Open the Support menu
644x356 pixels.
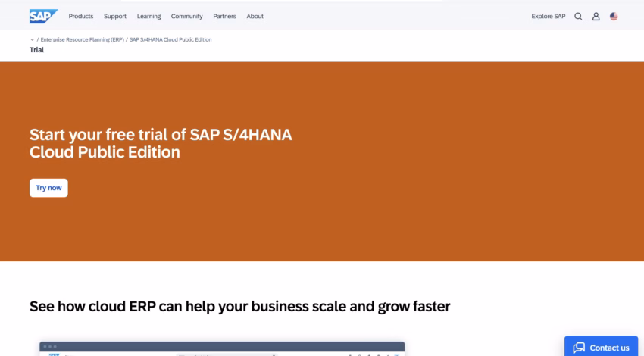pyautogui.click(x=115, y=16)
